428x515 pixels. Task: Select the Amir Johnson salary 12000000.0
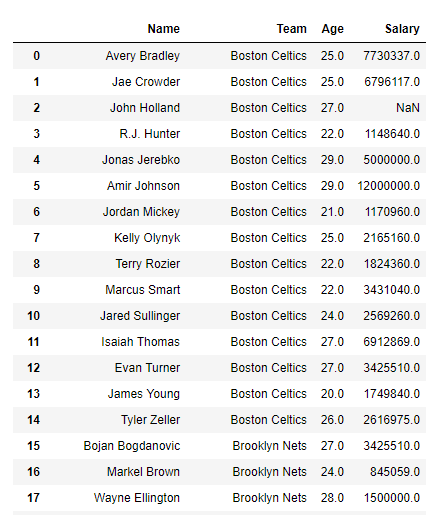coord(389,186)
